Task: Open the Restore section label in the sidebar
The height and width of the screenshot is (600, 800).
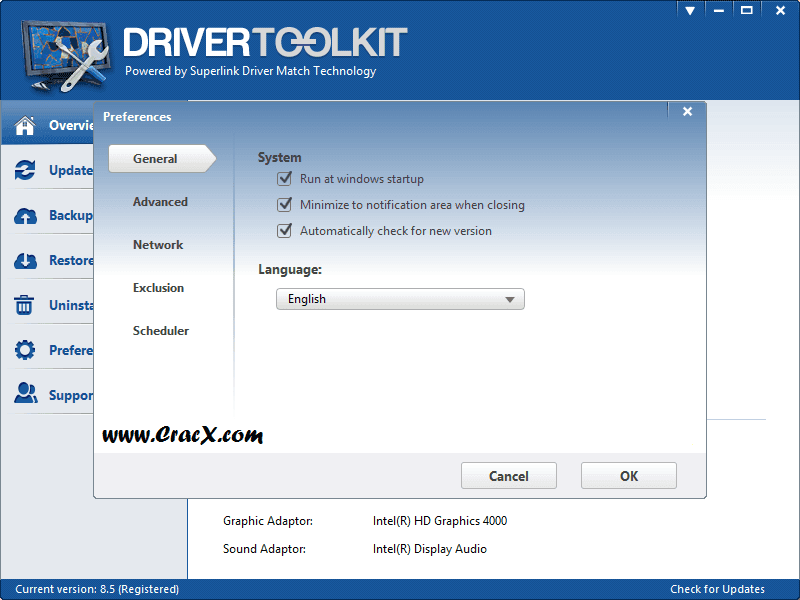Action: (x=71, y=261)
